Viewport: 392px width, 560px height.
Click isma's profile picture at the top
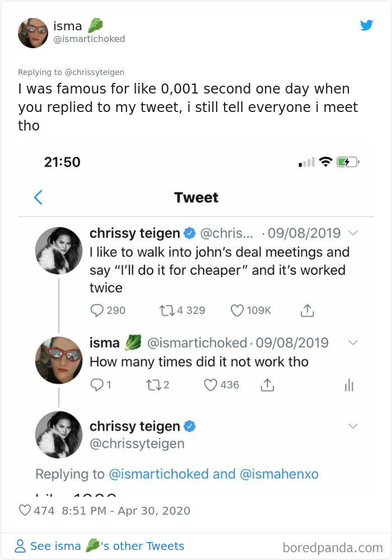32,32
